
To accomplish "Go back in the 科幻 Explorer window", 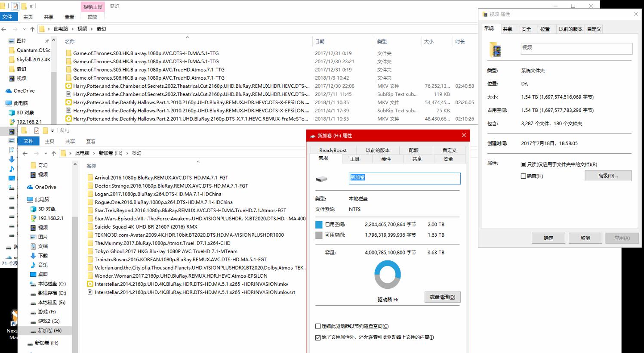I will 25,153.
